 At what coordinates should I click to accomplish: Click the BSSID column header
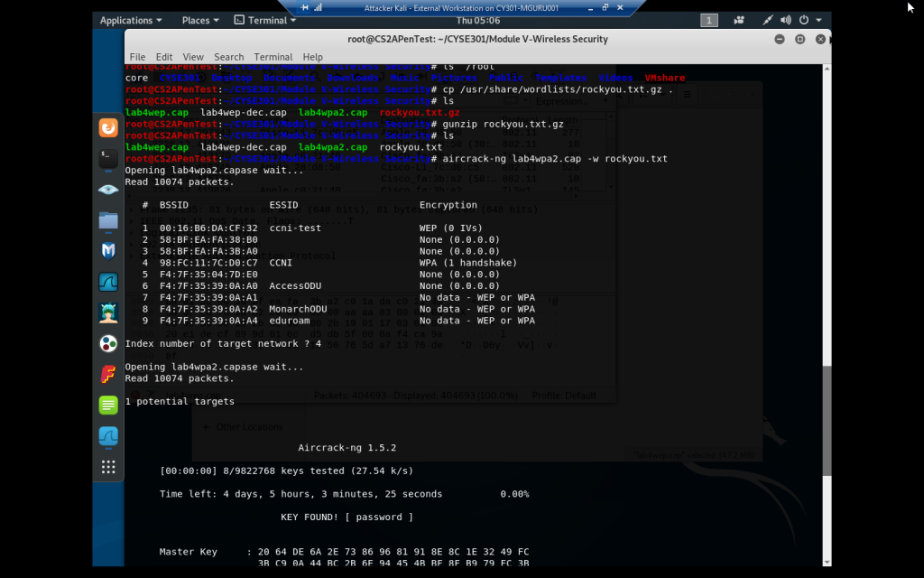(x=174, y=205)
